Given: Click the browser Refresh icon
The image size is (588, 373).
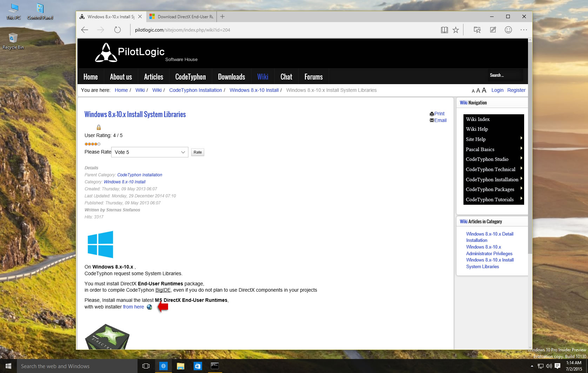Looking at the screenshot, I should pos(118,30).
